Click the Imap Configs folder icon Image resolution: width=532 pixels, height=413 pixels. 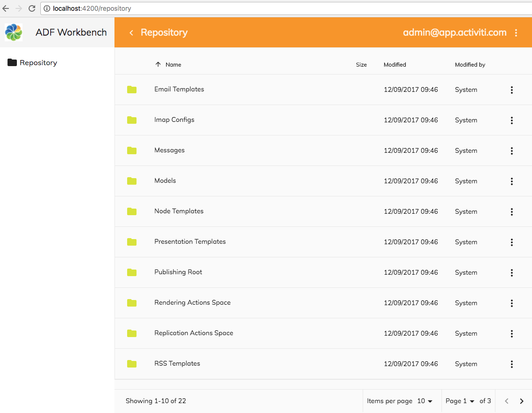[x=132, y=120]
